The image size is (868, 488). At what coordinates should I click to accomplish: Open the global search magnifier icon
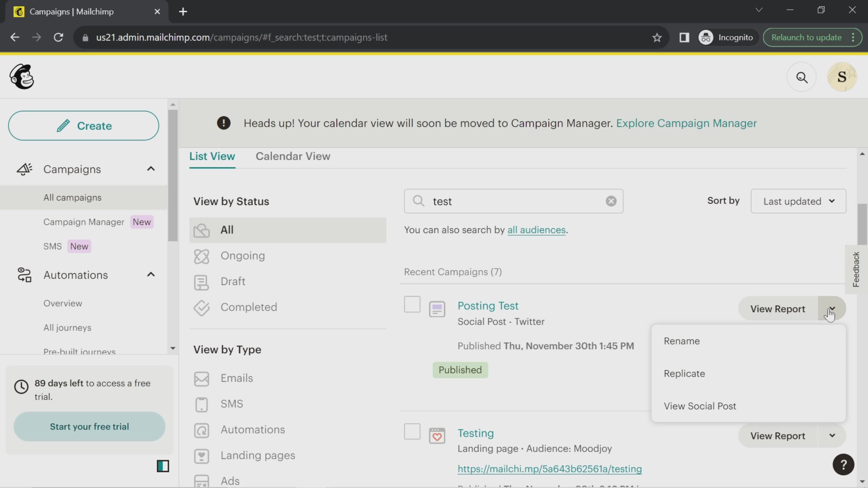(x=802, y=77)
